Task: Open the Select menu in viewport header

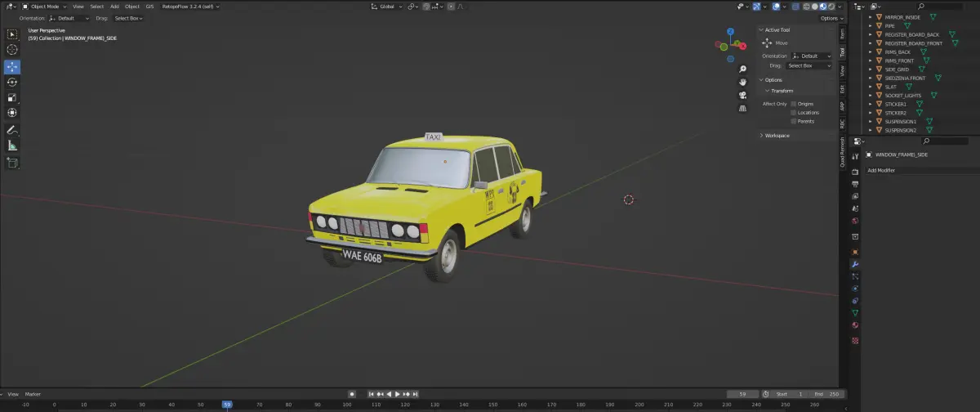Action: pyautogui.click(x=96, y=6)
